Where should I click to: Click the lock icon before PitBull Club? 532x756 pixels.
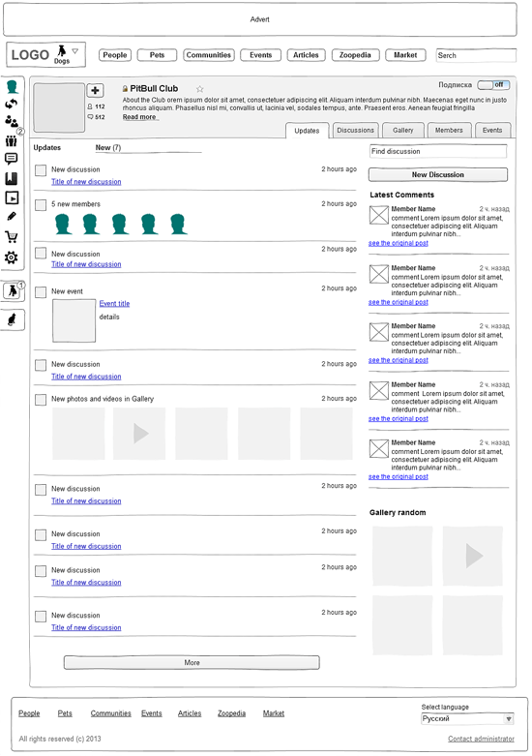[125, 89]
